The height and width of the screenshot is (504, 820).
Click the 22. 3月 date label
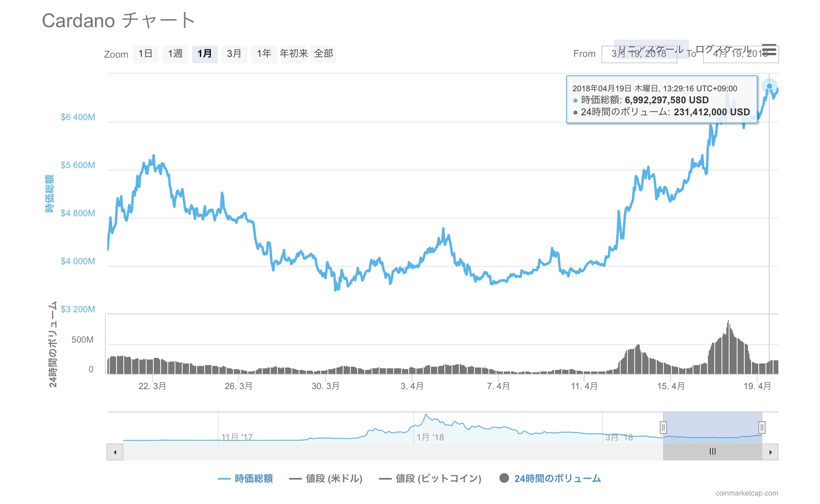point(152,386)
